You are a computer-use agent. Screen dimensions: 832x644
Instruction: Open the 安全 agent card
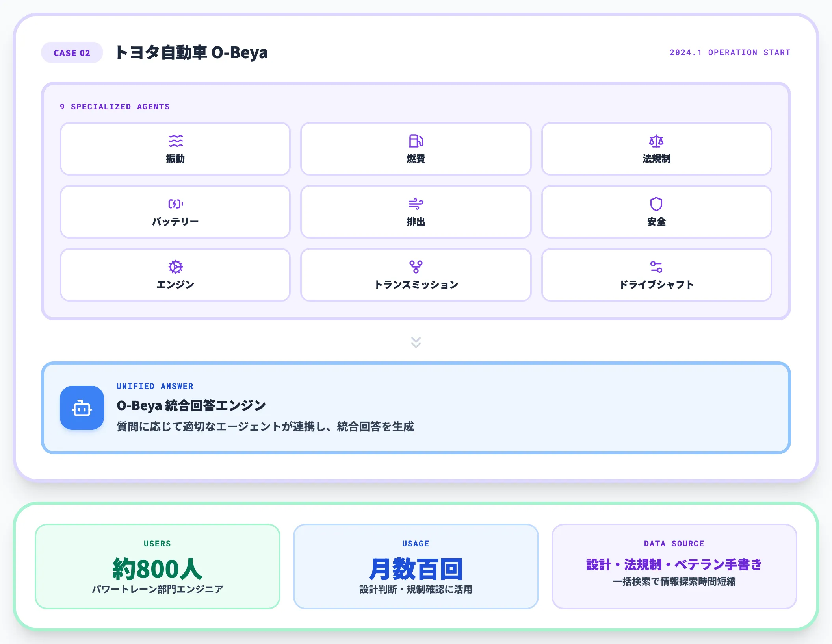coord(656,212)
